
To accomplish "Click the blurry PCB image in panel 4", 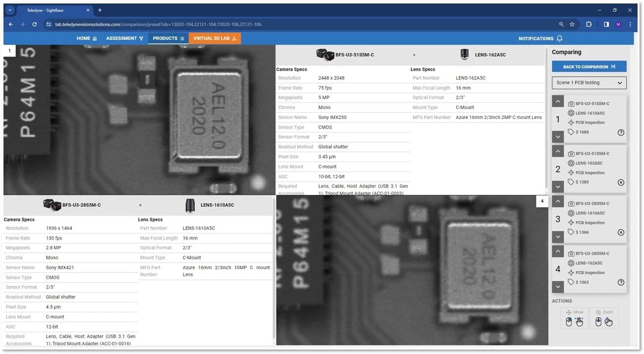I will coord(412,270).
